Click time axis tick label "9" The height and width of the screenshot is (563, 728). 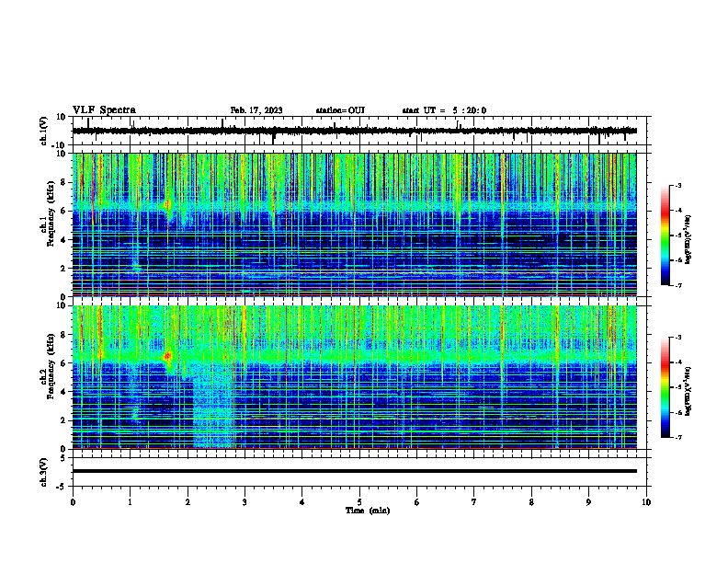coord(588,502)
